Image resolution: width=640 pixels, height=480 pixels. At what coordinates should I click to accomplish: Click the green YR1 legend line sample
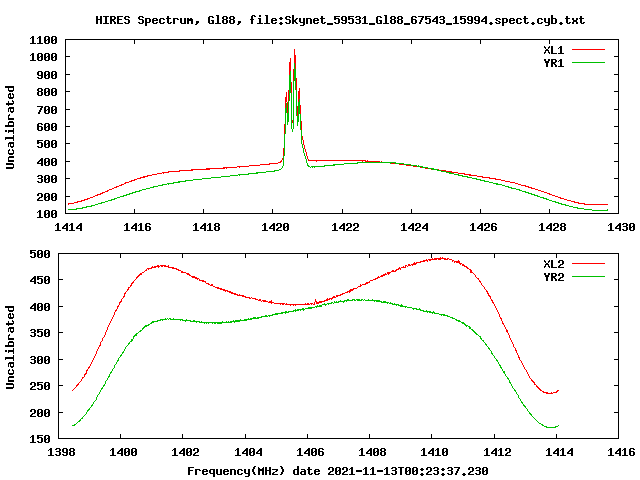point(588,63)
